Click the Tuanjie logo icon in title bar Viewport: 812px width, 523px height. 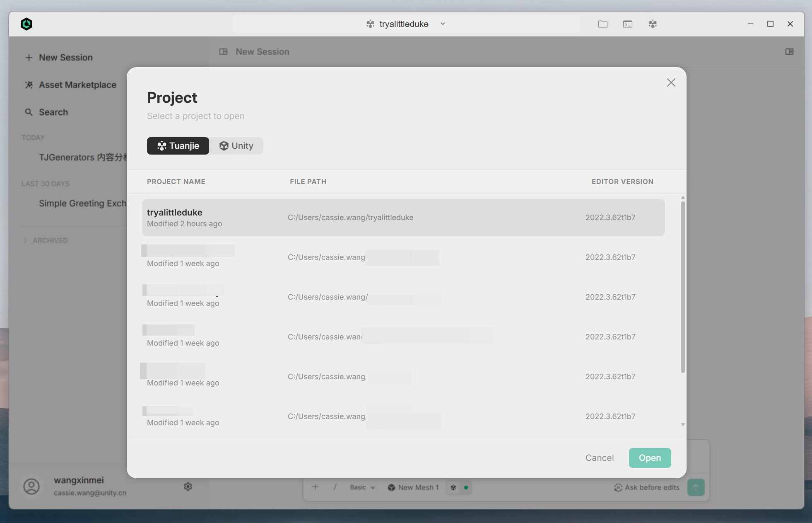pos(653,24)
